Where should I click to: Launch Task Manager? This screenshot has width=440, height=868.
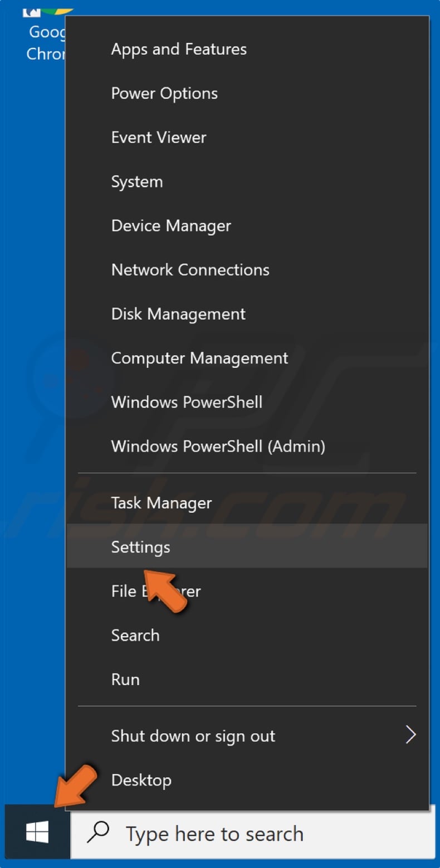click(162, 503)
